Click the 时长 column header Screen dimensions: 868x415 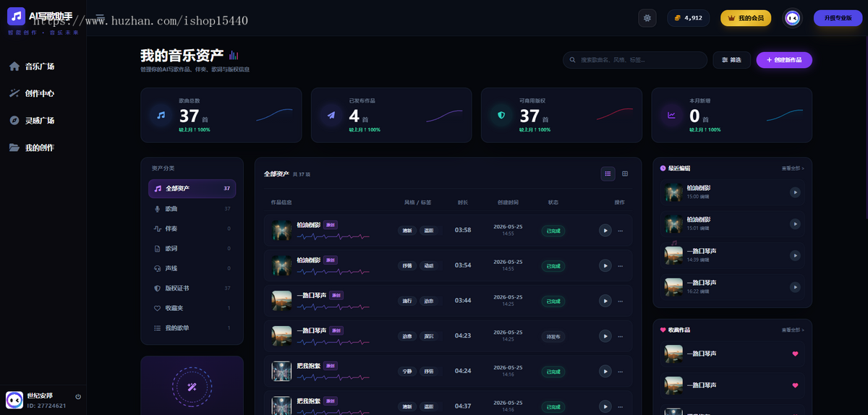(463, 202)
